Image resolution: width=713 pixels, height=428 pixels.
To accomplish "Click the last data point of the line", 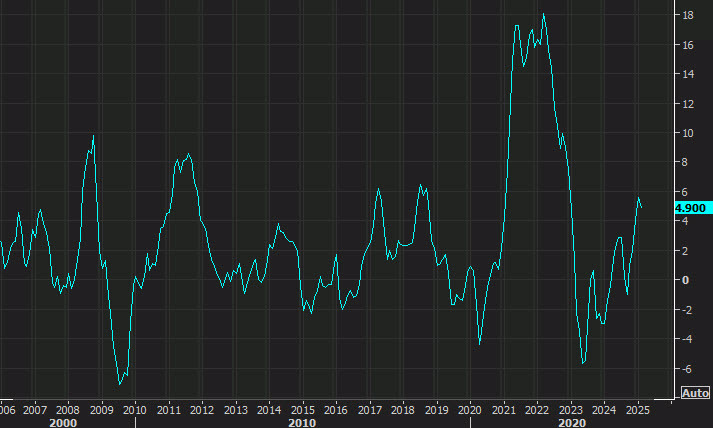I will (641, 208).
